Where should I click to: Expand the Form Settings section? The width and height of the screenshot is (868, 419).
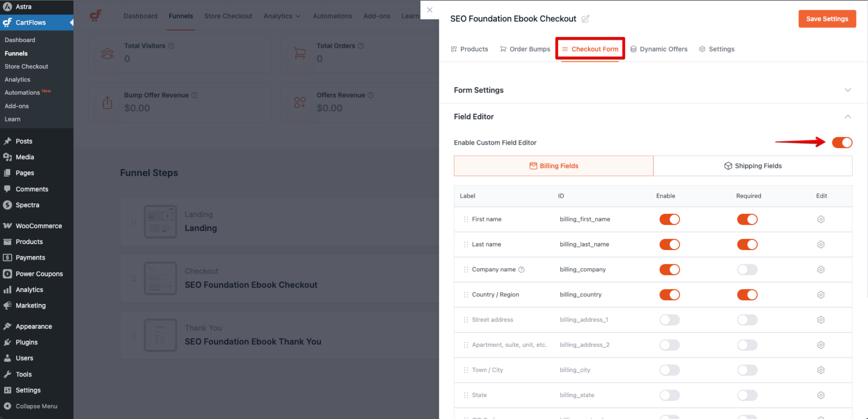click(x=848, y=90)
